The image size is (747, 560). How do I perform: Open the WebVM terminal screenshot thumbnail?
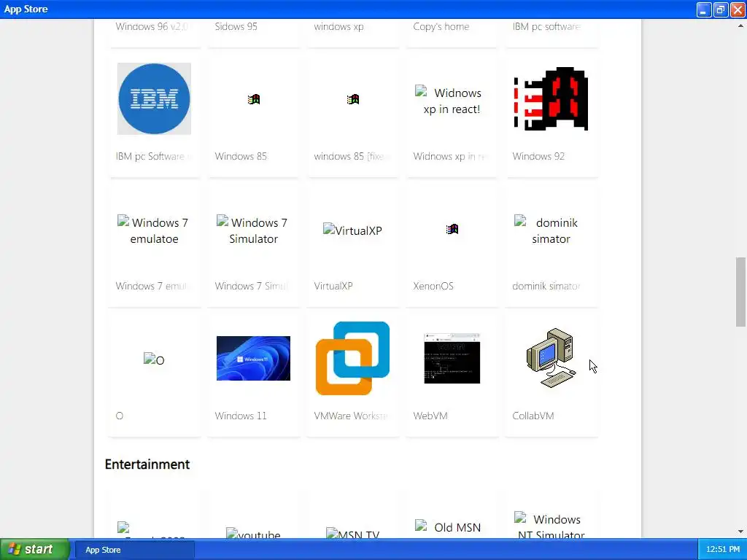pos(452,358)
